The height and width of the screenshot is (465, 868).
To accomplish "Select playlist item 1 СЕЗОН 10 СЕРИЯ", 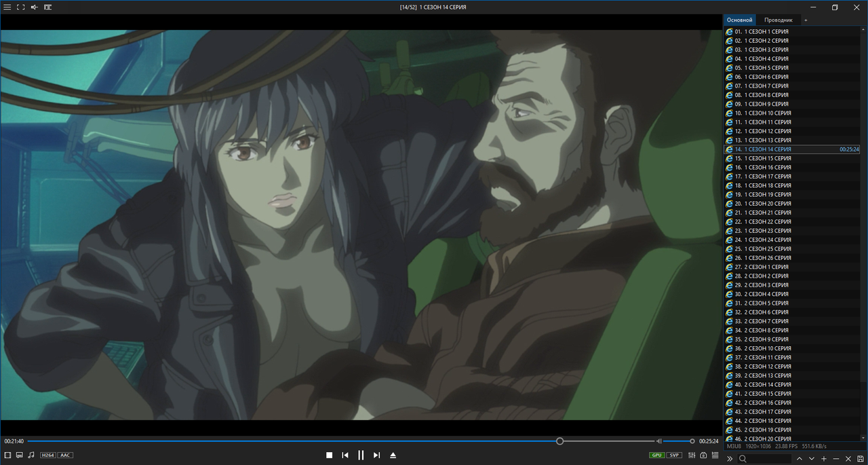I will (792, 113).
